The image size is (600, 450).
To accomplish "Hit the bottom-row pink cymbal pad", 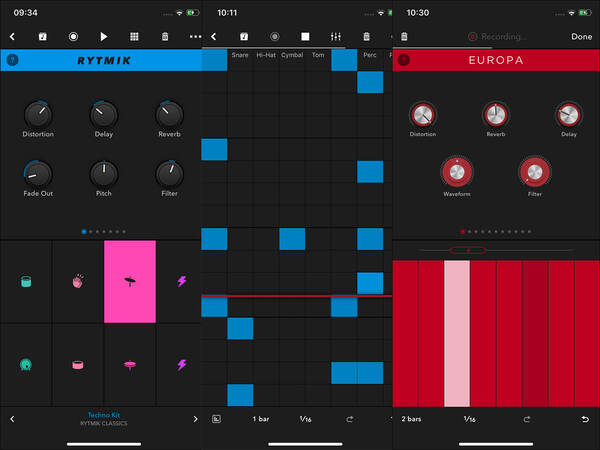I will tap(130, 365).
